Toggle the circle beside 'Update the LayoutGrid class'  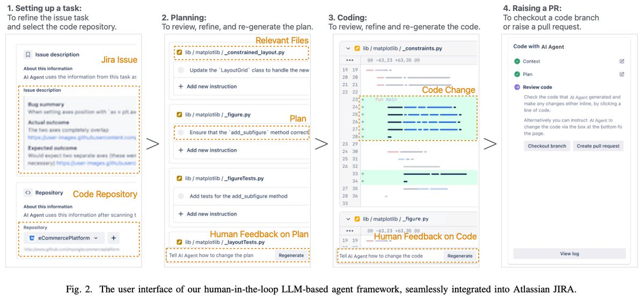click(x=181, y=70)
